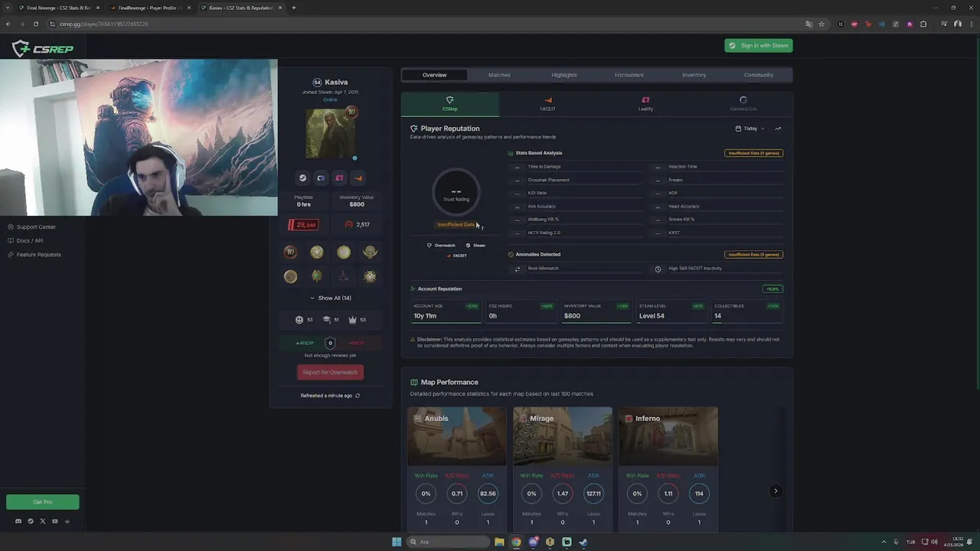Switch to the Inventory tab

[694, 75]
